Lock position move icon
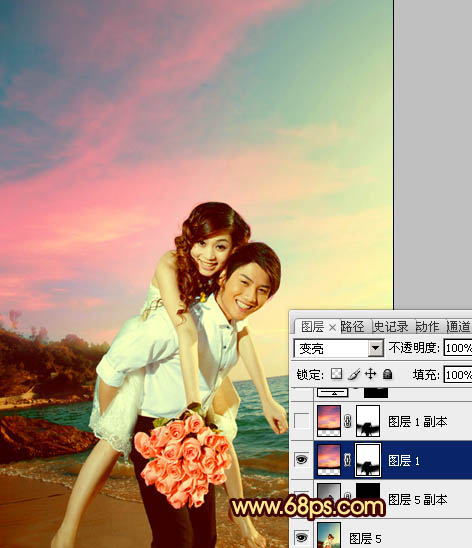The width and height of the screenshot is (472, 548). (370, 374)
